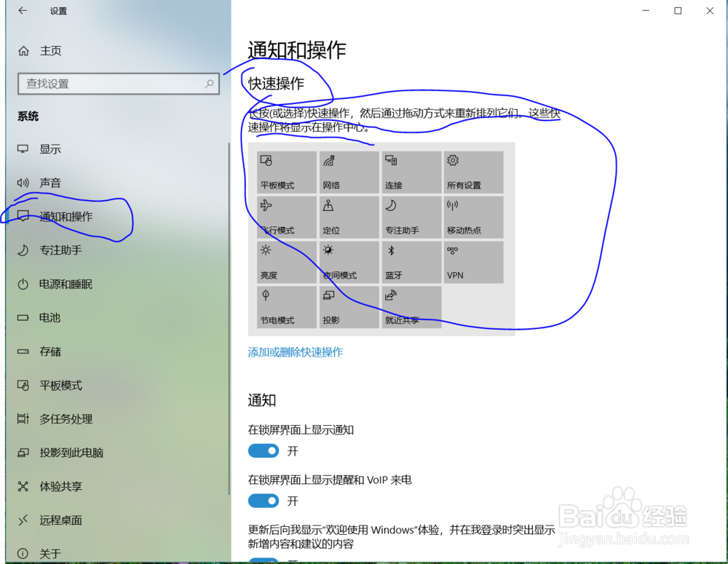This screenshot has width=728, height=564.
Task: Open the 移动热点 quick action
Action: pos(474,218)
